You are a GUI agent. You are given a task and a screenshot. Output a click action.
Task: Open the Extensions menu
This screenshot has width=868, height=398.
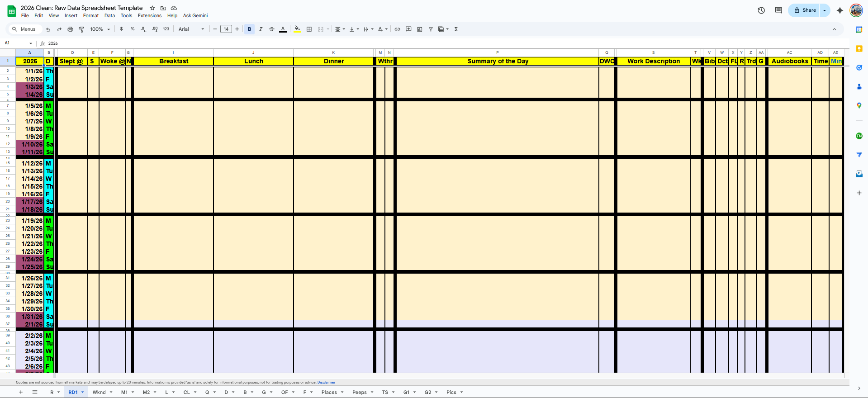[x=149, y=16]
